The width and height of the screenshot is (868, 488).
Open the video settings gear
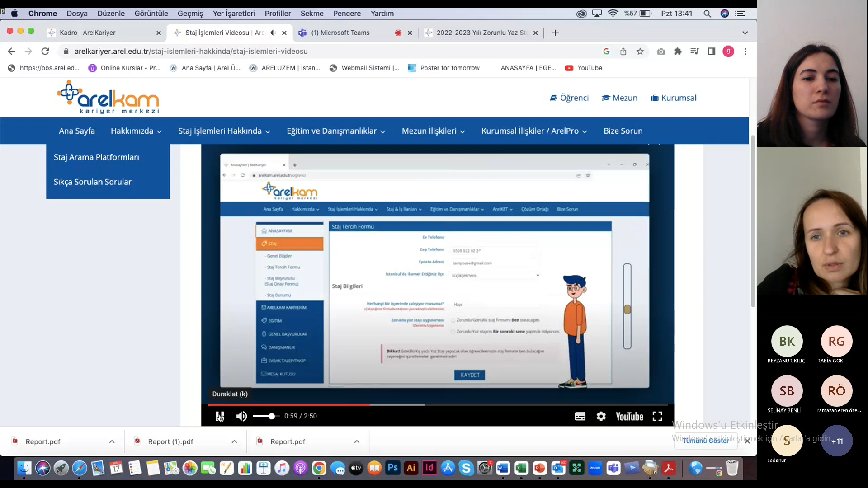coord(601,416)
